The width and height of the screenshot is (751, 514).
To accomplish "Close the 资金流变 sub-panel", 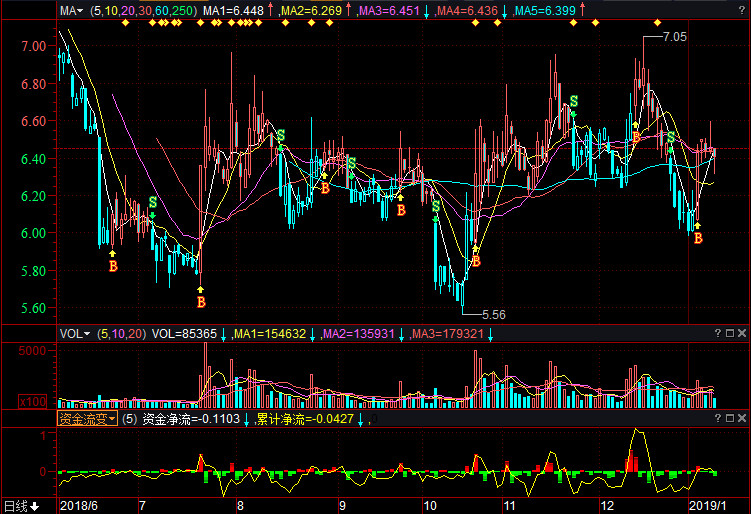I will click(742, 418).
